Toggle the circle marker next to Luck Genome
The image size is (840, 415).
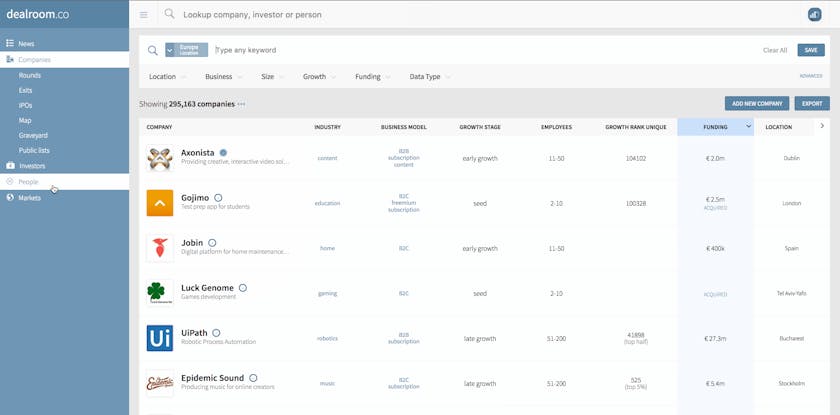(243, 288)
